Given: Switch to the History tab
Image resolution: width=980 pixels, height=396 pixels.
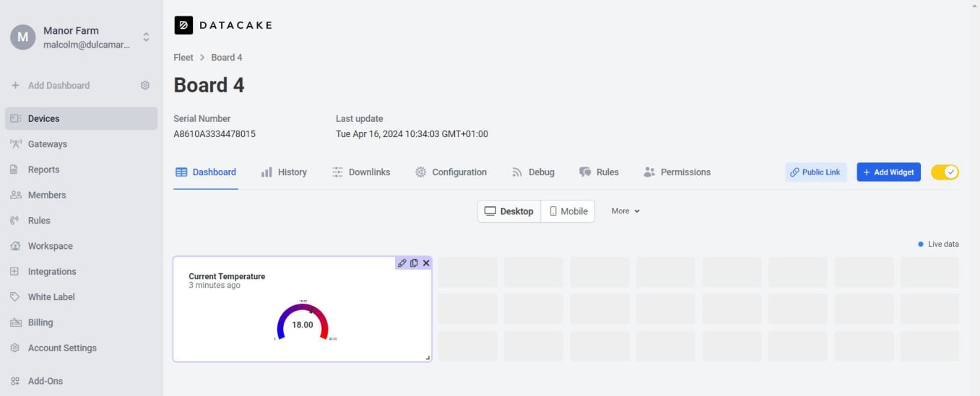Looking at the screenshot, I should (x=284, y=172).
